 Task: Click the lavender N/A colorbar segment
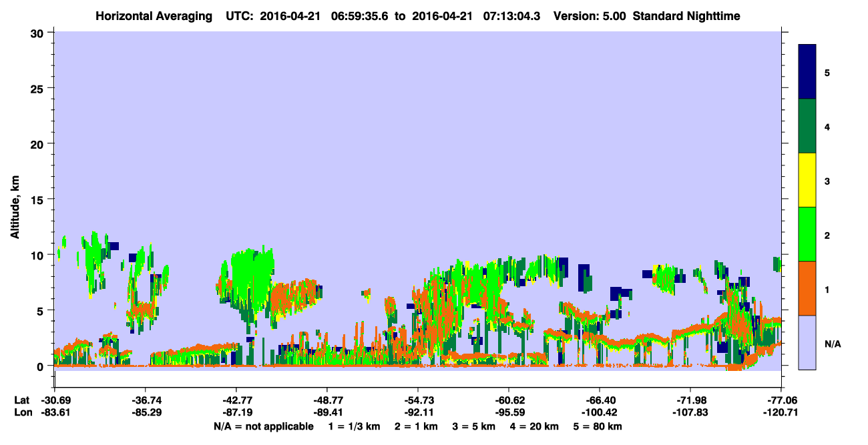(807, 342)
